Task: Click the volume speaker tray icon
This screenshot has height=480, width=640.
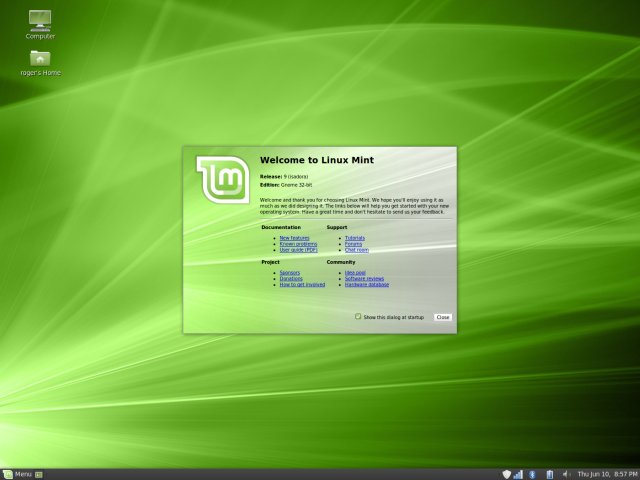Action: [564, 473]
